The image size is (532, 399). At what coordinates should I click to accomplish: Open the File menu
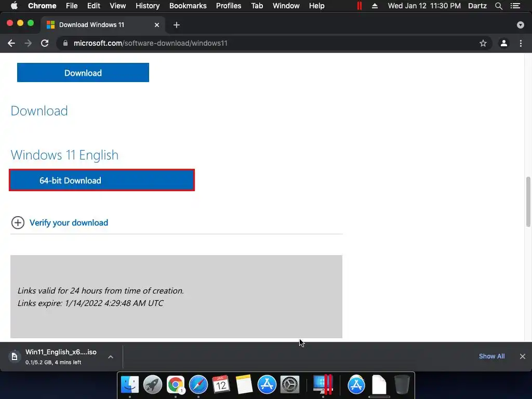point(72,6)
